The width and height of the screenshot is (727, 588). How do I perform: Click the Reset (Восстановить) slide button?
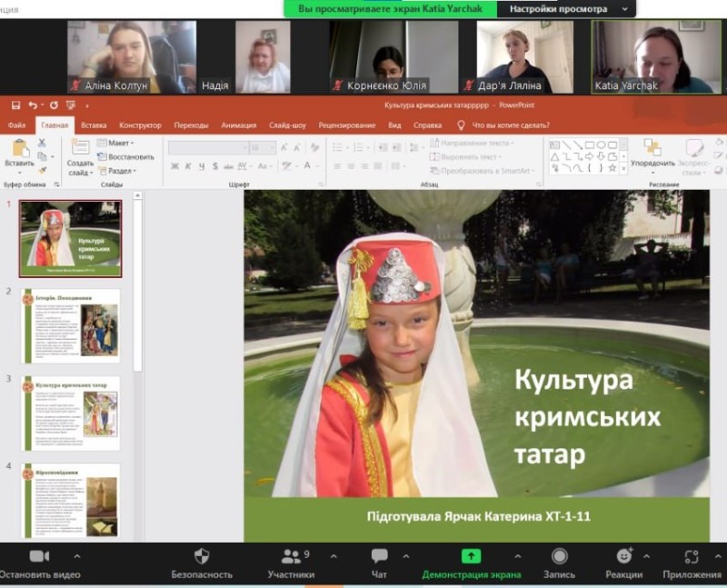129,156
